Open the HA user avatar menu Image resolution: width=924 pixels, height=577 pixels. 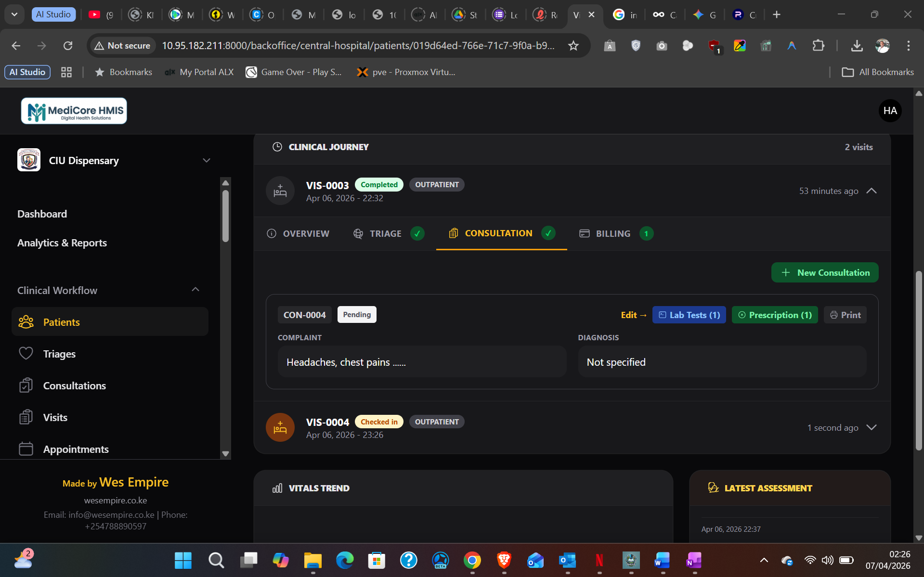point(890,111)
